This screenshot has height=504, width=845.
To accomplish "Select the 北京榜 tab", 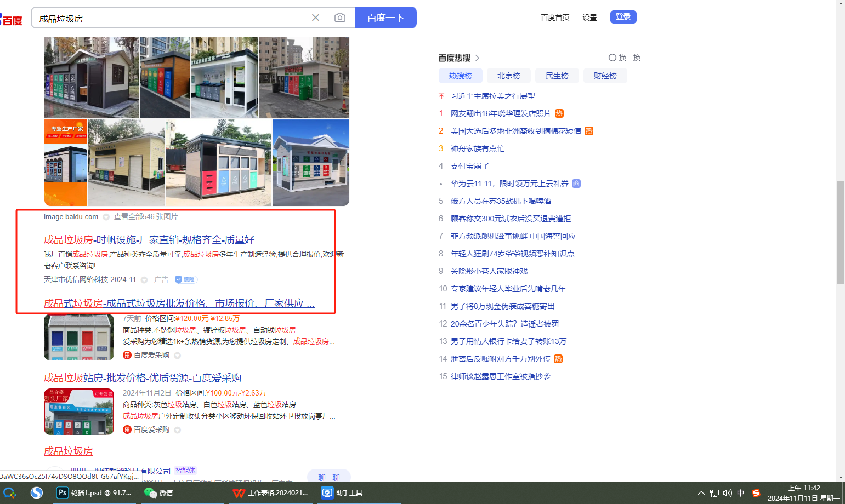I will point(509,76).
